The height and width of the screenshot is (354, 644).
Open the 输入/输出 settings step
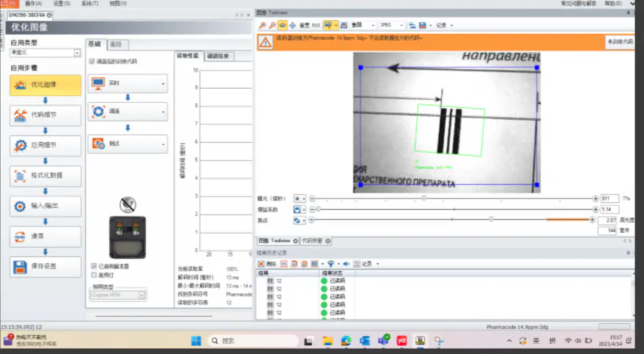(45, 206)
